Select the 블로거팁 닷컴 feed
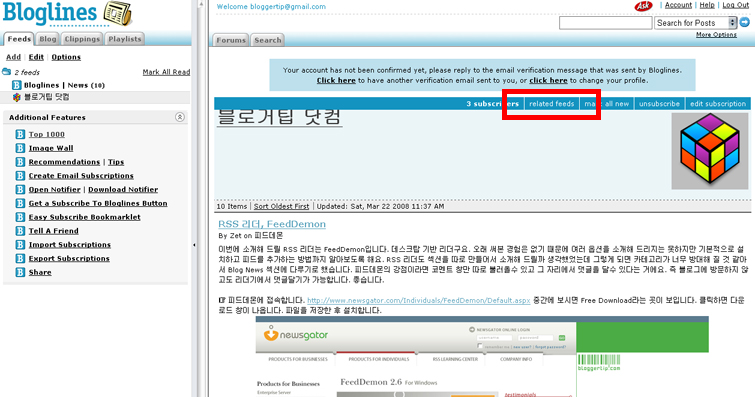 (47, 97)
